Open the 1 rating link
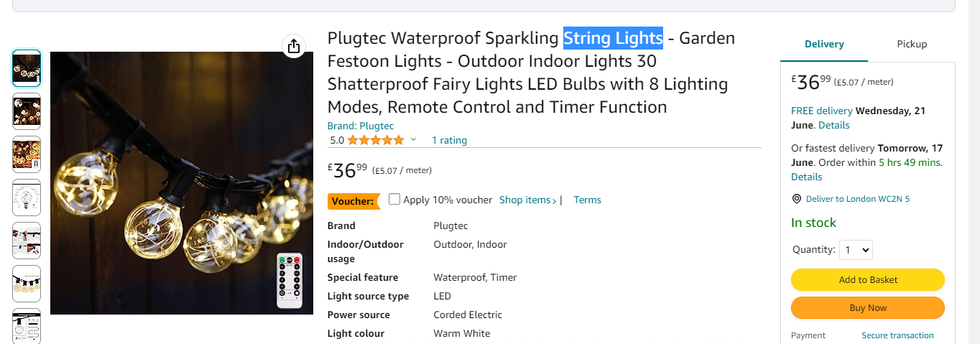Viewport: 980px width, 344px height. [449, 140]
